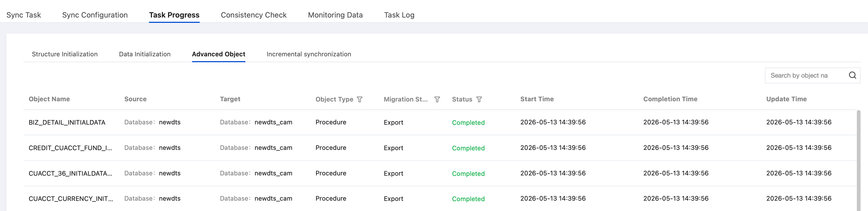This screenshot has height=211, width=868.
Task: Click start time of CUACCT_CURRENCY_INIT... row
Action: [x=553, y=199]
